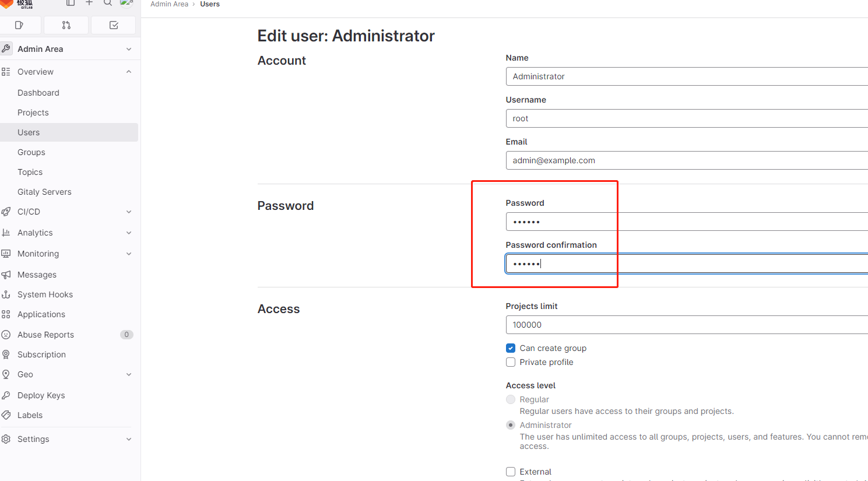The width and height of the screenshot is (868, 481).
Task: Open the Deploy Keys link
Action: click(x=41, y=395)
